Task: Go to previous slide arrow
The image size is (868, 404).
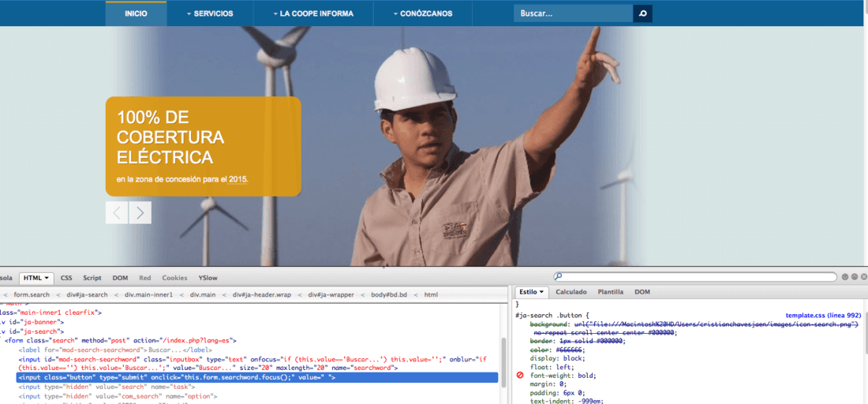Action: [117, 212]
